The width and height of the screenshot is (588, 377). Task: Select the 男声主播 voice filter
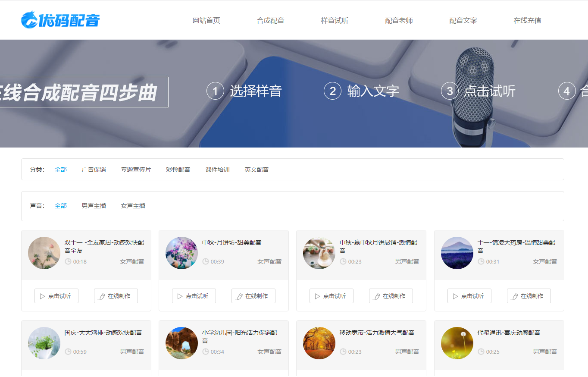94,206
